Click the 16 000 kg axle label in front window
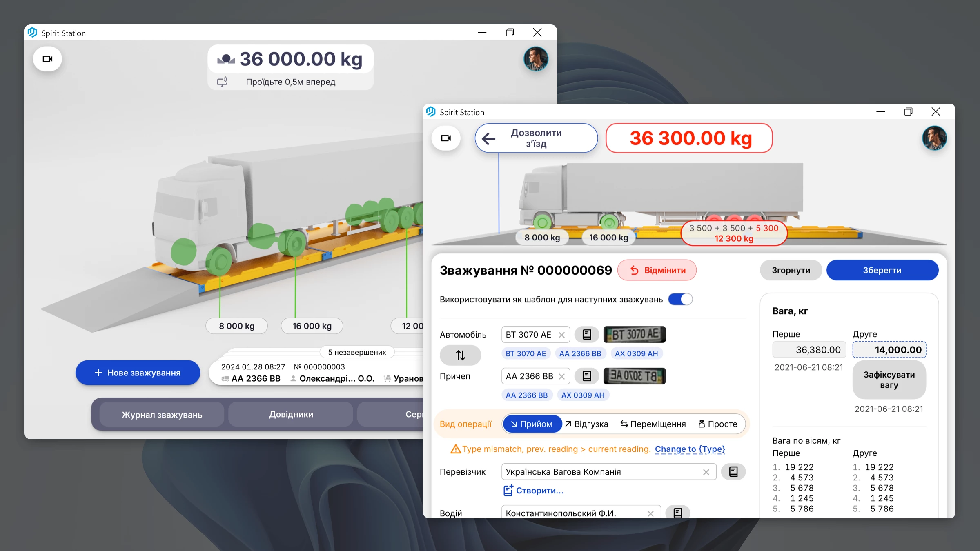The height and width of the screenshot is (551, 980). point(608,238)
